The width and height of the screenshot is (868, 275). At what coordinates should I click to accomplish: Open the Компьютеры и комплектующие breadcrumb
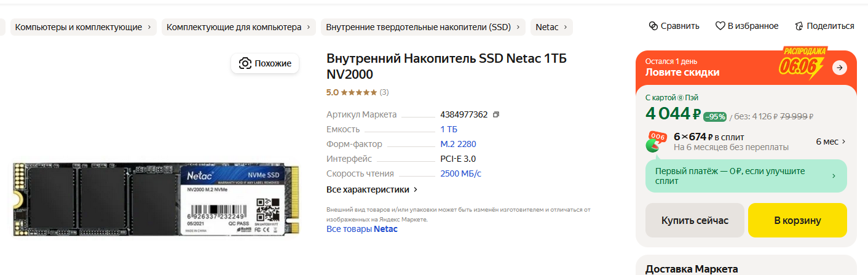tap(83, 27)
